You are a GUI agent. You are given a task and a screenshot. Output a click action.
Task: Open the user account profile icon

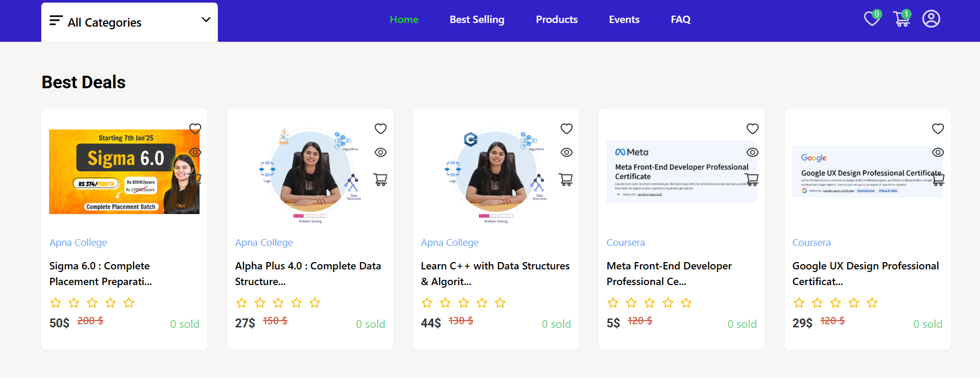pos(931,19)
